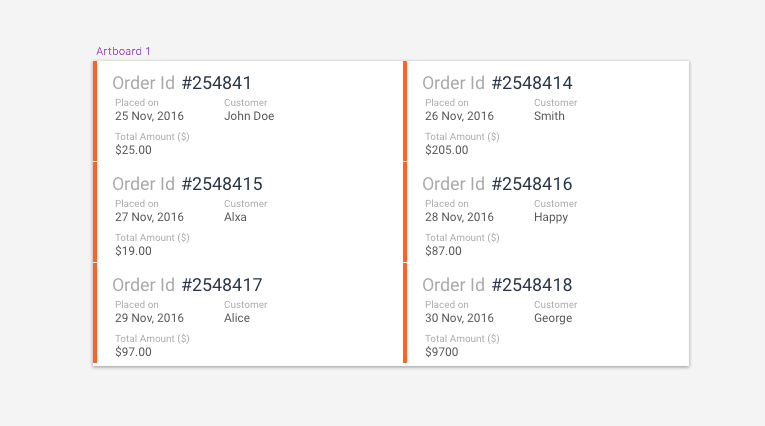Viewport: 765px width, 426px height.
Task: Click customer name Alice
Action: [x=237, y=318]
